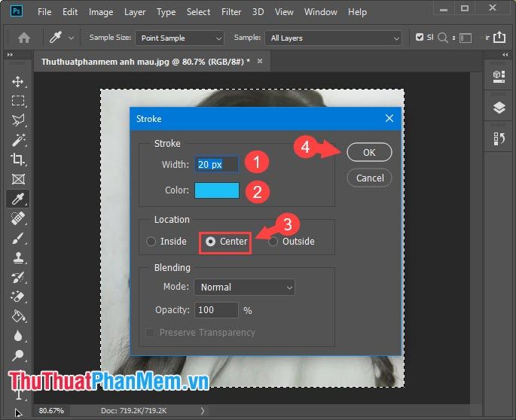The image size is (516, 420).
Task: Open the Layers panel icon
Action: [499, 108]
